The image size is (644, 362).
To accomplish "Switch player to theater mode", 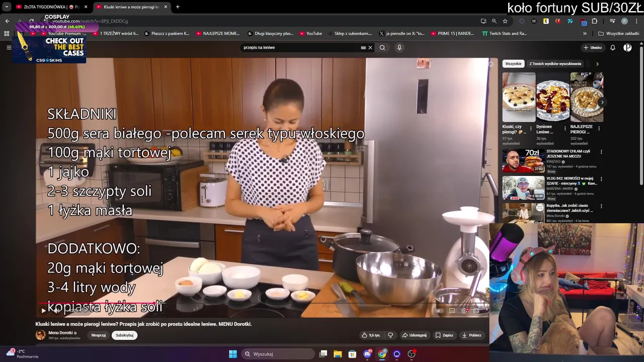I will pyautogui.click(x=476, y=311).
